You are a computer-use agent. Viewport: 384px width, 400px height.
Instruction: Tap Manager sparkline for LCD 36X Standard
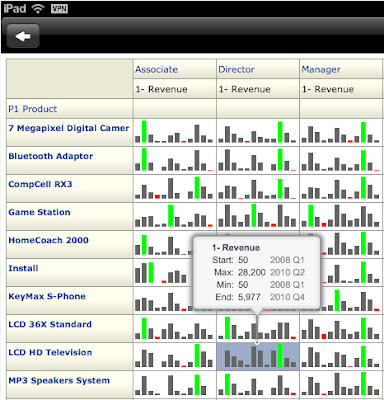click(x=341, y=328)
